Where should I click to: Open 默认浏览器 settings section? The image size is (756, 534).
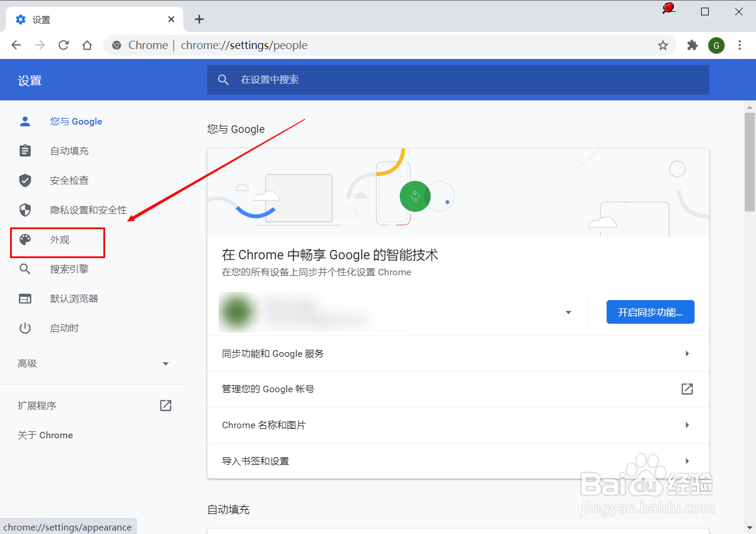(x=74, y=298)
